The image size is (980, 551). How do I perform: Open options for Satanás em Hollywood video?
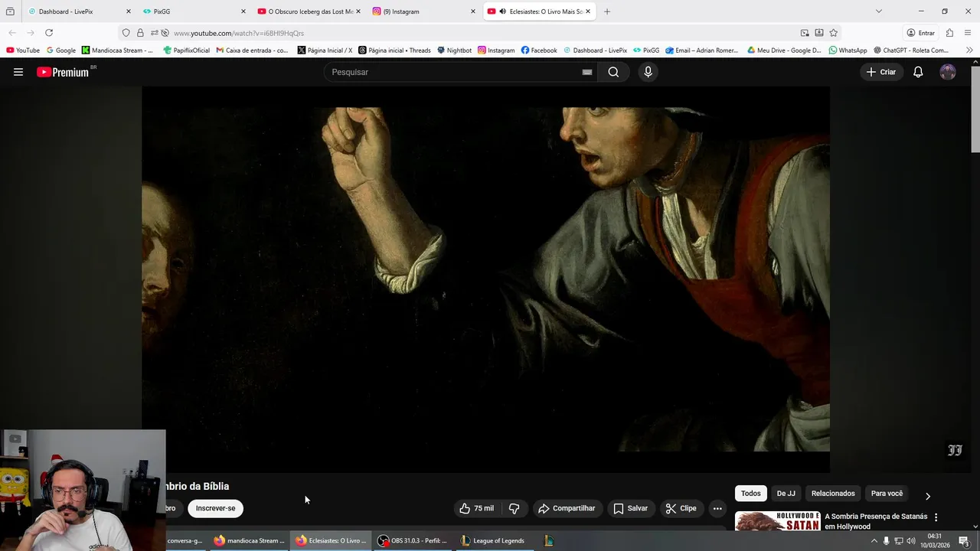(936, 517)
